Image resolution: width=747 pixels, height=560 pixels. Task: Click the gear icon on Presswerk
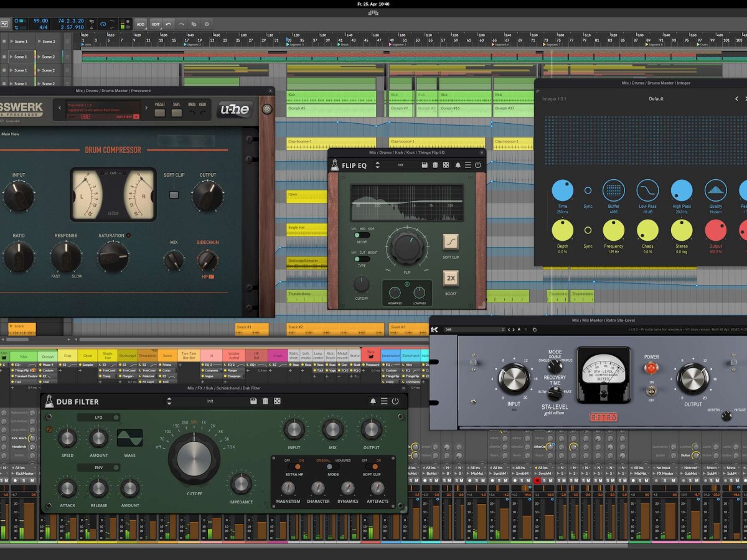(267, 110)
